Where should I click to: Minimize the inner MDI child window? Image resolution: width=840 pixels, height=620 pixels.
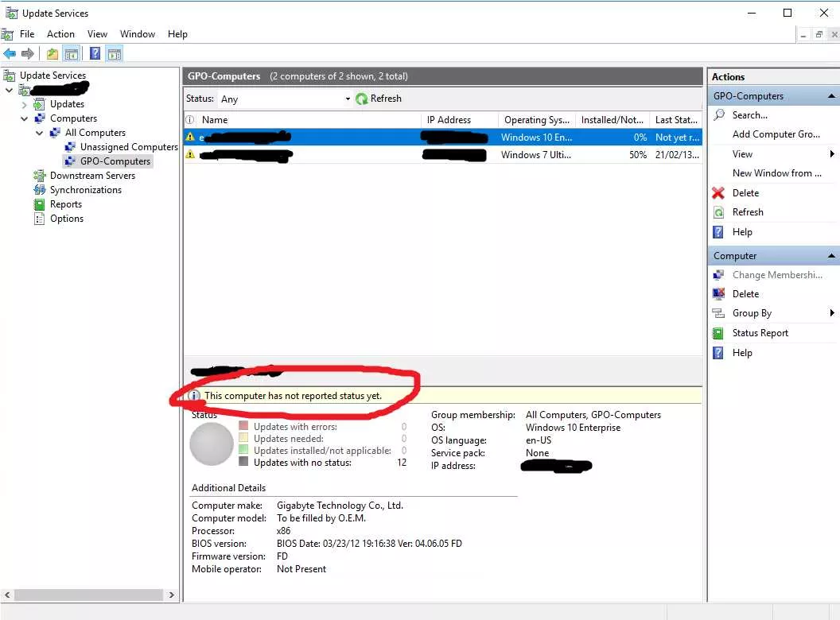[x=803, y=34]
